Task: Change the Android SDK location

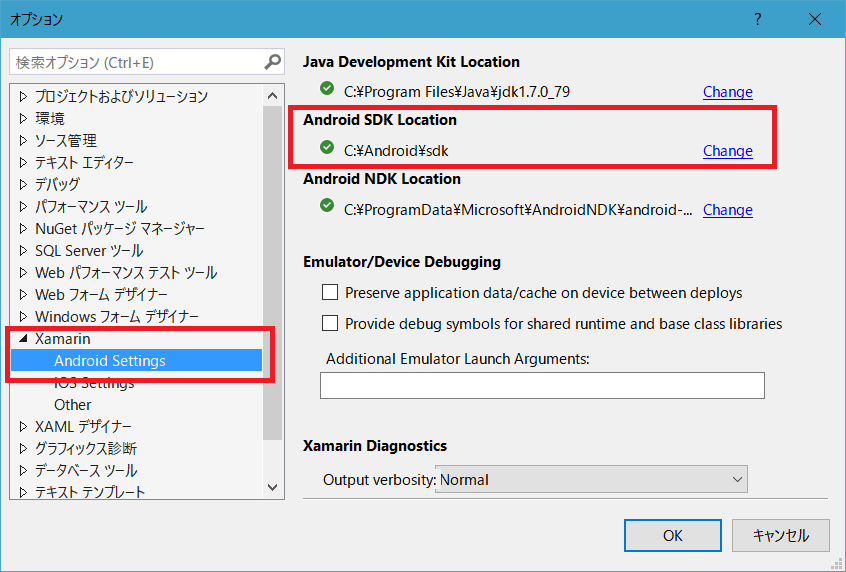Action: click(727, 151)
